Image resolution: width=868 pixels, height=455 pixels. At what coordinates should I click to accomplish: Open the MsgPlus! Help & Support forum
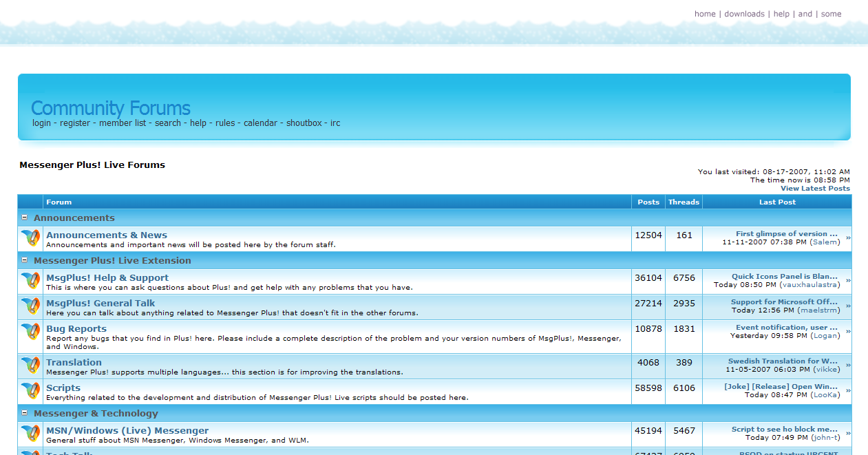tap(107, 277)
